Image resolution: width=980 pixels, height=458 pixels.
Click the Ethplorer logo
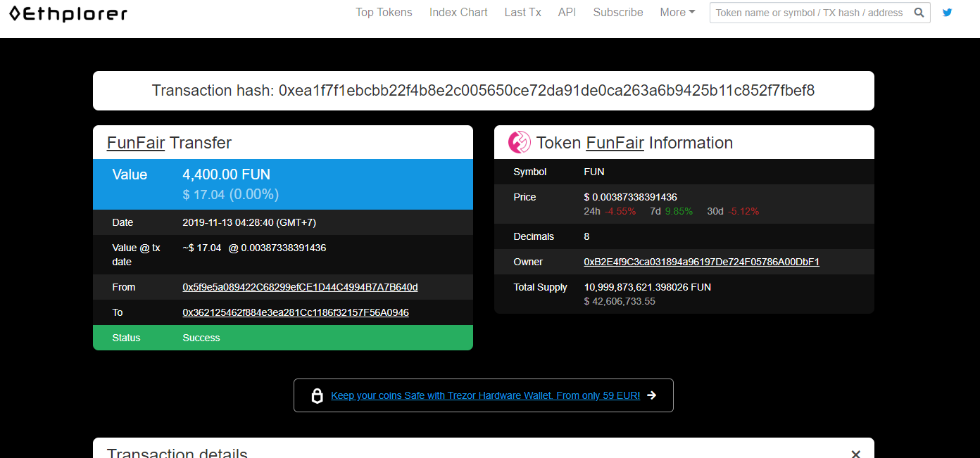pos(68,13)
